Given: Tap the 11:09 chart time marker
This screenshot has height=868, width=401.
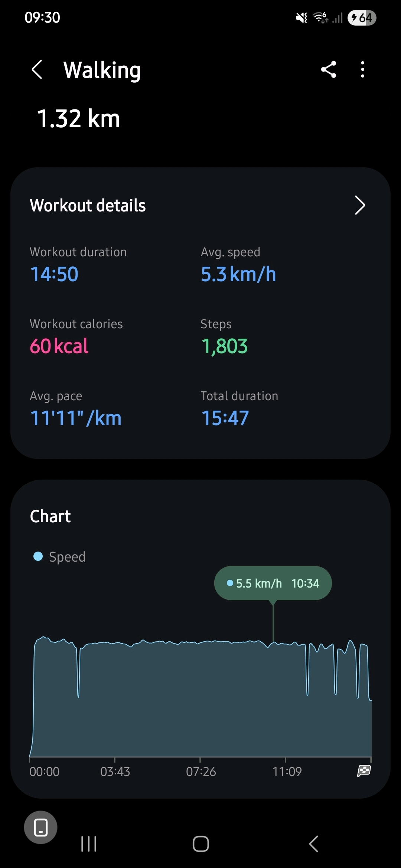Looking at the screenshot, I should 287,772.
